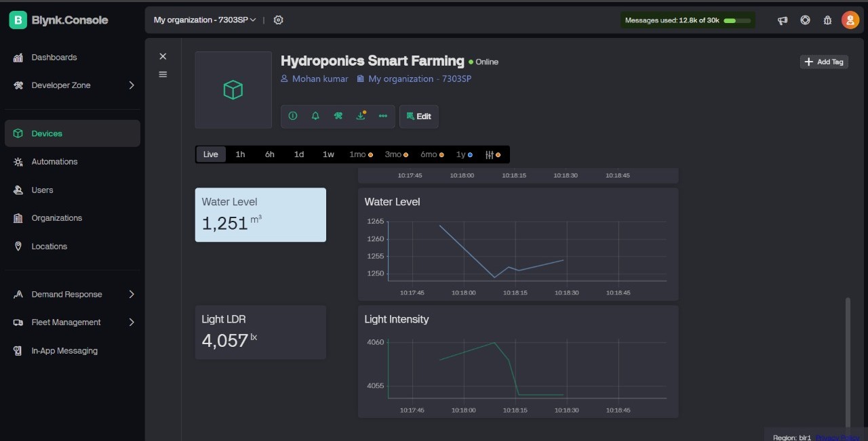The image size is (868, 441).
Task: Collapse sidebar with hamburger icon
Action: tap(163, 75)
